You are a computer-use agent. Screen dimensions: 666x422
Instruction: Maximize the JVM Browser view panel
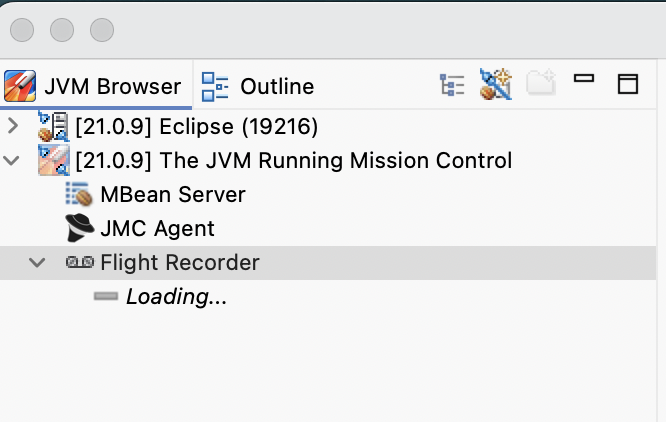[x=628, y=84]
